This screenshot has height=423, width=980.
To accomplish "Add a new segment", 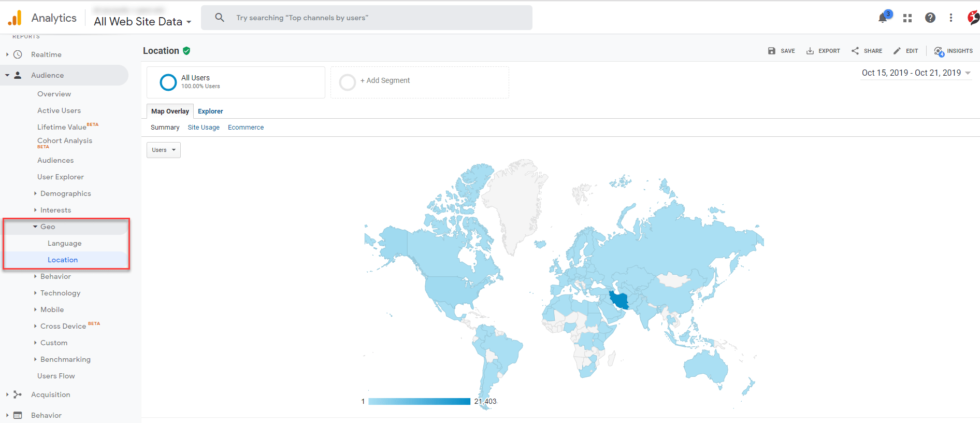I will coord(385,80).
